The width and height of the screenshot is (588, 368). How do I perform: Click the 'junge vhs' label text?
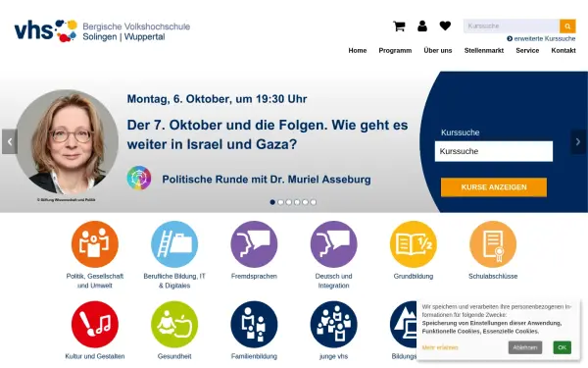tap(334, 356)
